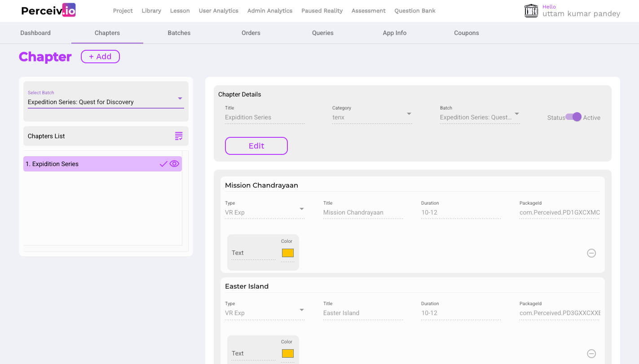
Task: Click the user name uttam kumar pandey
Action: (x=581, y=14)
